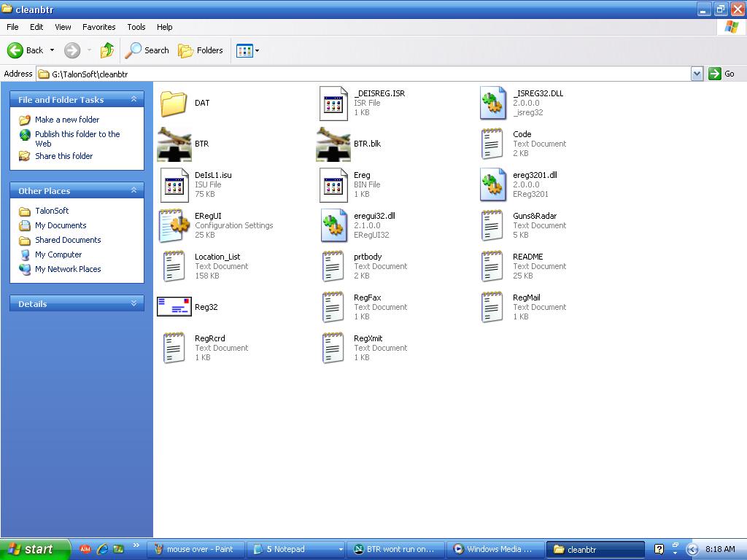Collapse the Other Places panel

pyautogui.click(x=133, y=190)
